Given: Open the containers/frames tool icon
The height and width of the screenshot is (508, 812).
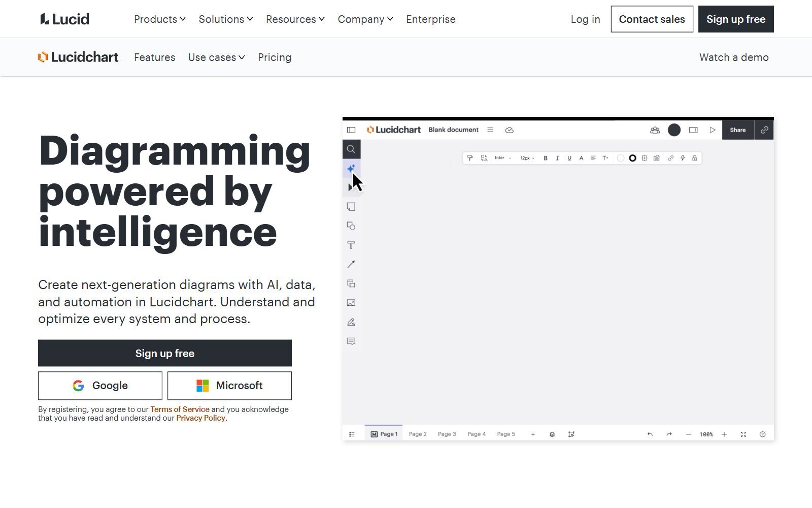Looking at the screenshot, I should (x=351, y=283).
